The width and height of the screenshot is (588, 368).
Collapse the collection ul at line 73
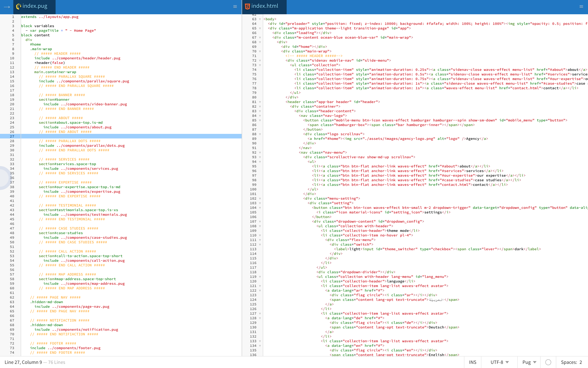click(x=260, y=65)
